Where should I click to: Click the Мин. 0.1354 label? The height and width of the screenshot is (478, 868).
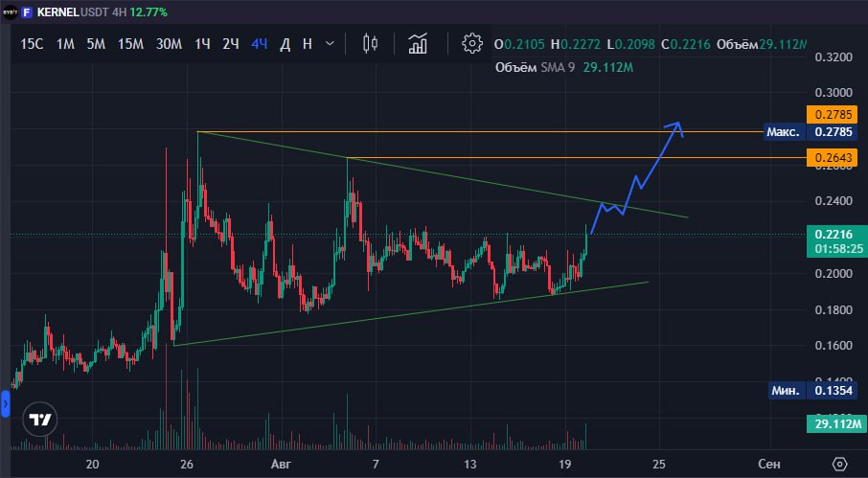coord(813,391)
